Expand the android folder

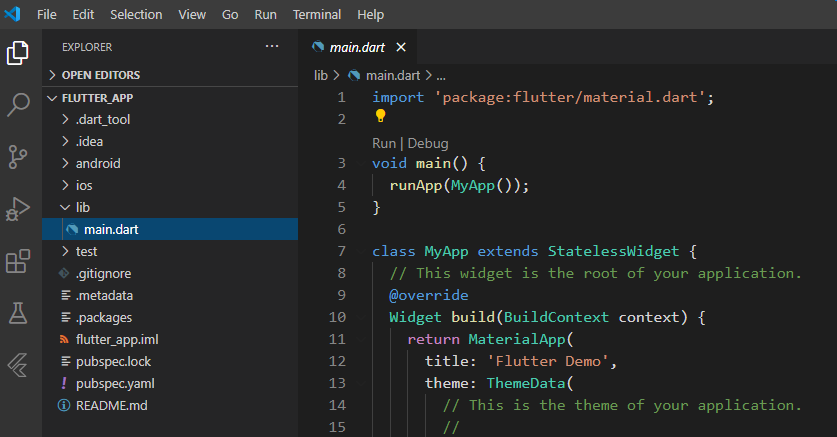point(97,163)
